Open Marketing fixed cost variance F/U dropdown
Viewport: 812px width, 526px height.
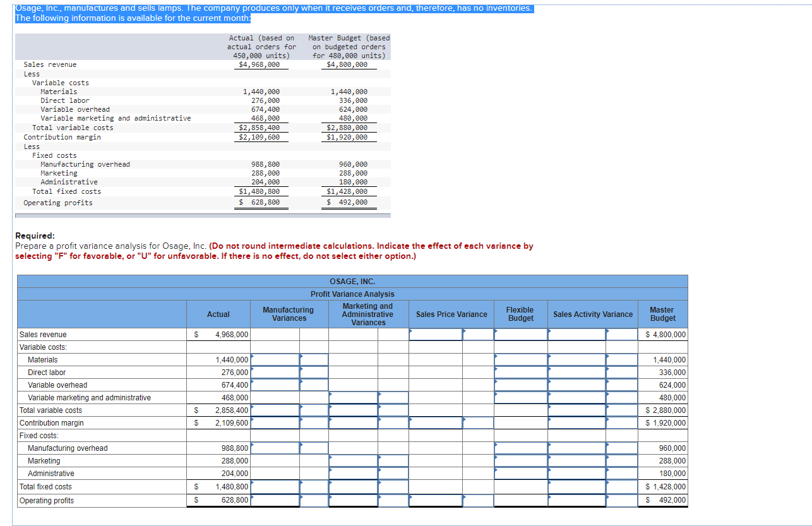[x=393, y=461]
